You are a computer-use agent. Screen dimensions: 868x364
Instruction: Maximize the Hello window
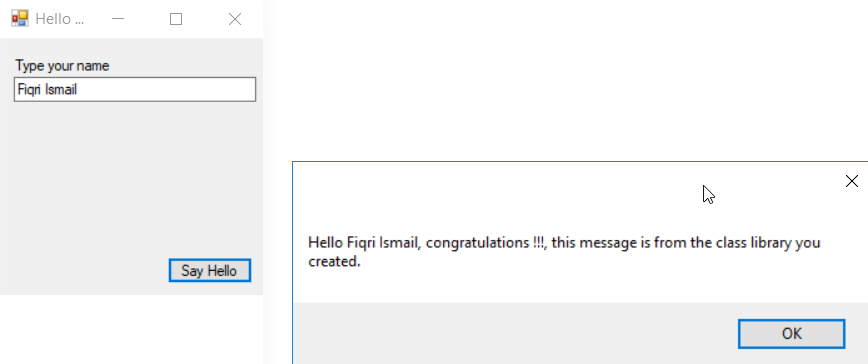coord(176,19)
